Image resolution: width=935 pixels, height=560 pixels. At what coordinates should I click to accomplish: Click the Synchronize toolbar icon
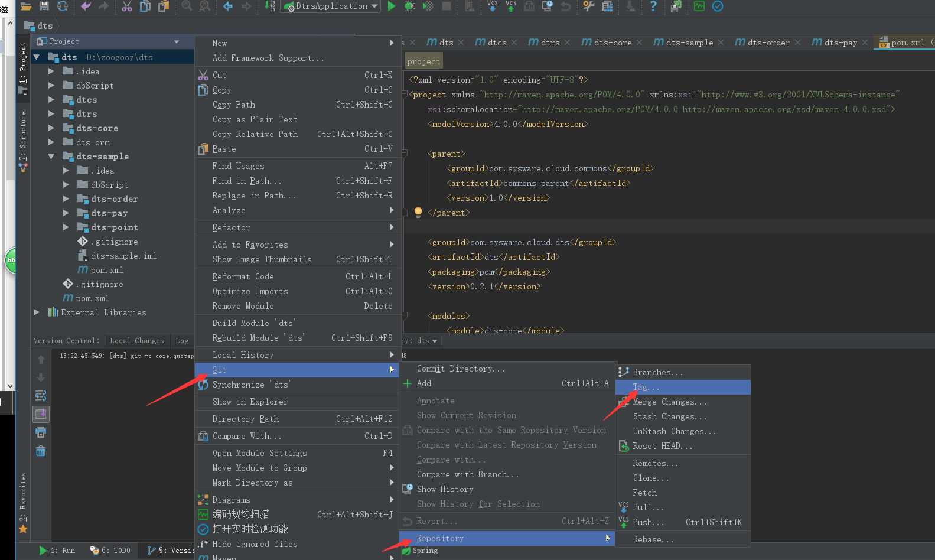[62, 6]
